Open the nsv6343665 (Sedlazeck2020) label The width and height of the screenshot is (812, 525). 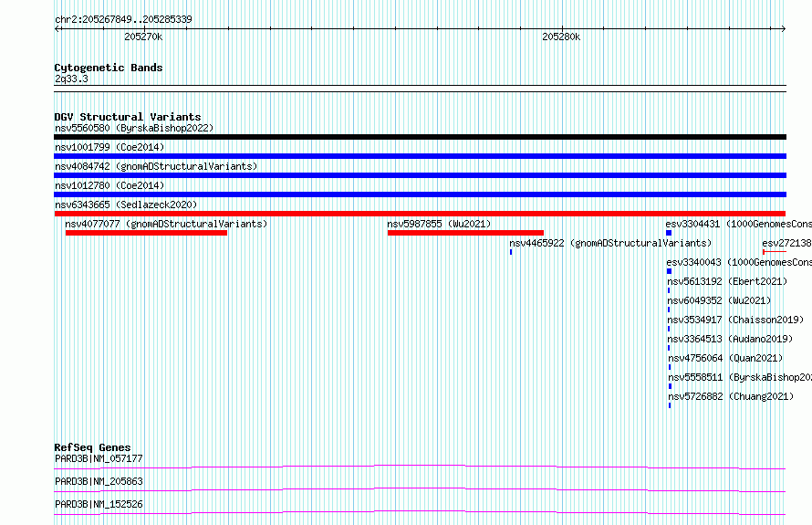[x=126, y=205]
